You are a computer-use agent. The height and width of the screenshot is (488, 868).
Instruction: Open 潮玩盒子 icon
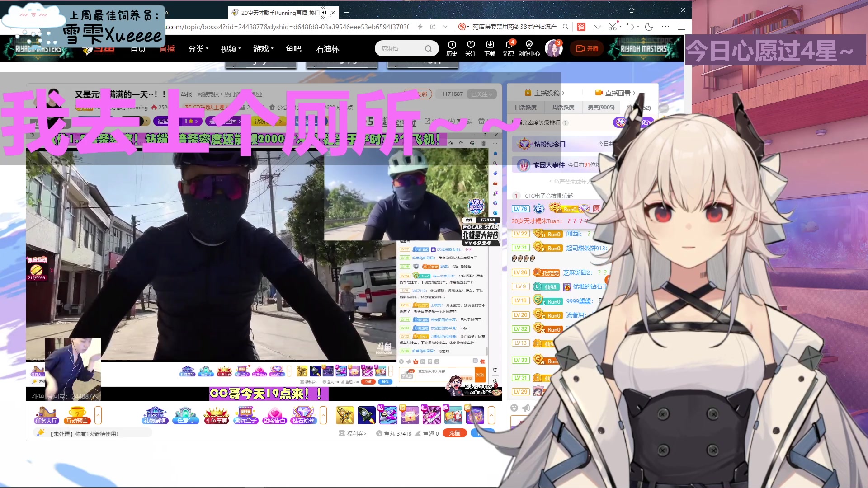(x=246, y=415)
